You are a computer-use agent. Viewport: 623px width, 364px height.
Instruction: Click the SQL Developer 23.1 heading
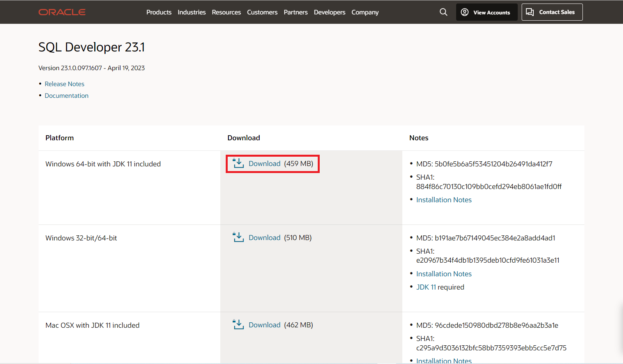tap(92, 47)
